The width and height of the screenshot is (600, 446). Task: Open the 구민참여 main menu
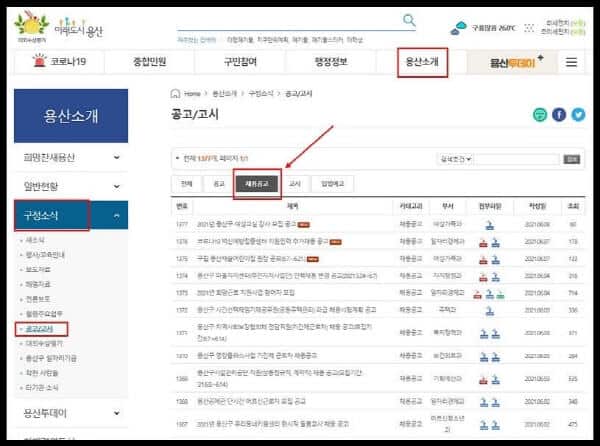point(240,61)
